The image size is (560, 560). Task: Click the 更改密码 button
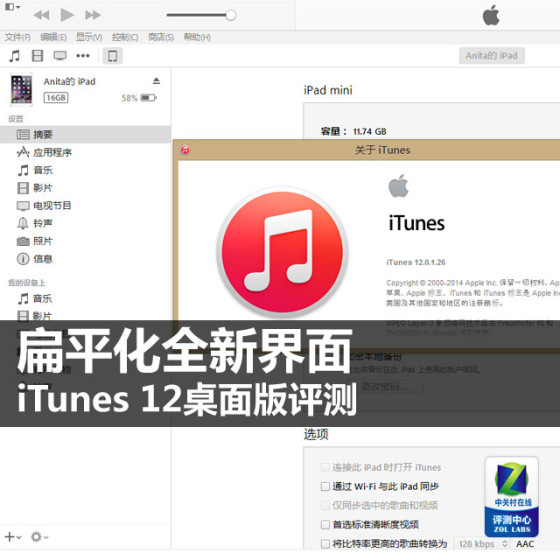(384, 387)
